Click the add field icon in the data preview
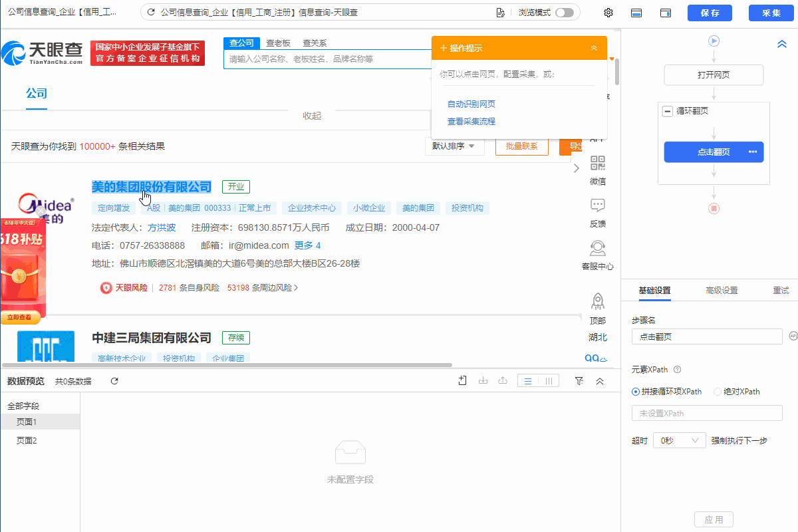Image resolution: width=798 pixels, height=532 pixels. point(463,380)
